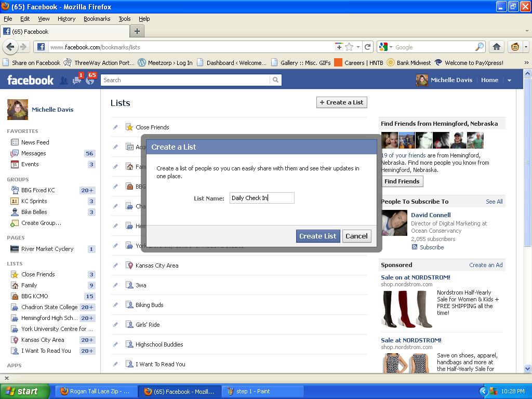
Task: Open the list all tabs dropdown
Action: pos(527,31)
